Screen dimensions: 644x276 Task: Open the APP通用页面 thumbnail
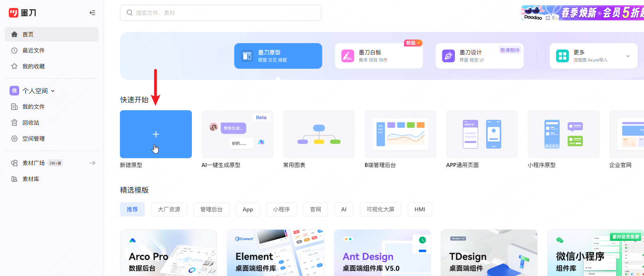tap(482, 134)
